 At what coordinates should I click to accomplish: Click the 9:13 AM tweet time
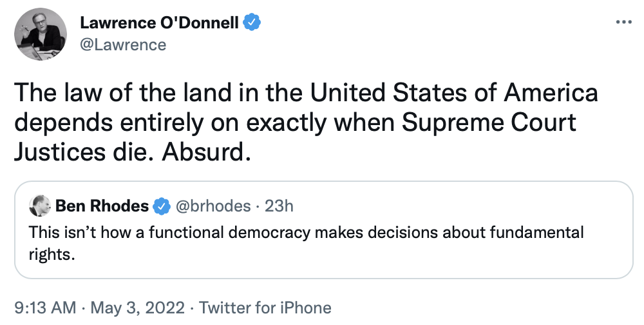[x=43, y=308]
